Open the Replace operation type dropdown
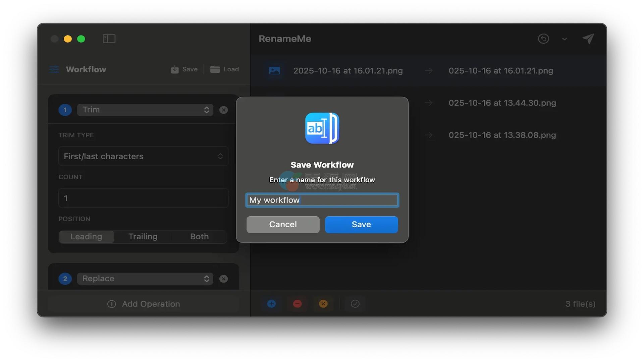Image resolution: width=644 pixels, height=362 pixels. (x=145, y=279)
